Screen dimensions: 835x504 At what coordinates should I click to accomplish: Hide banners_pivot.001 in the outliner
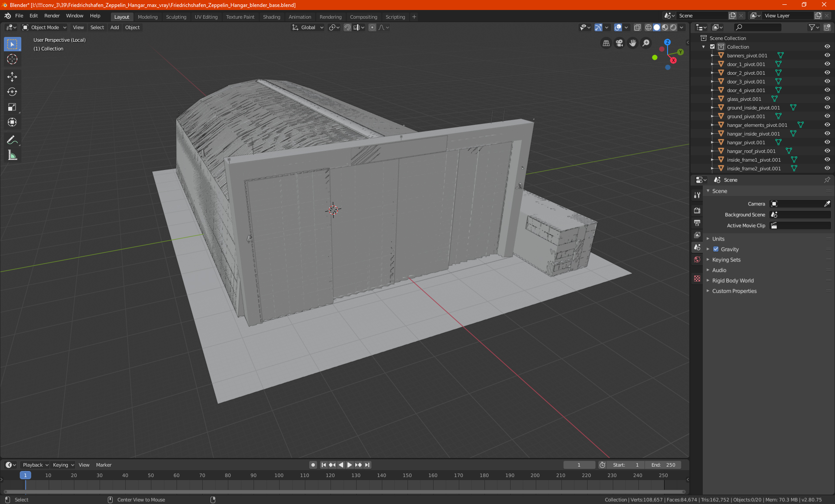[x=827, y=55]
